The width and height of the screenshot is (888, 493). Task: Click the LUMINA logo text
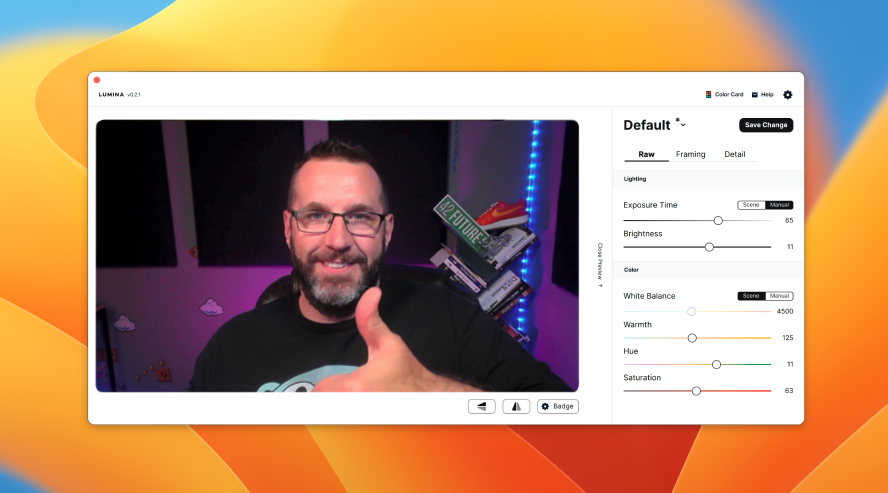pos(111,95)
